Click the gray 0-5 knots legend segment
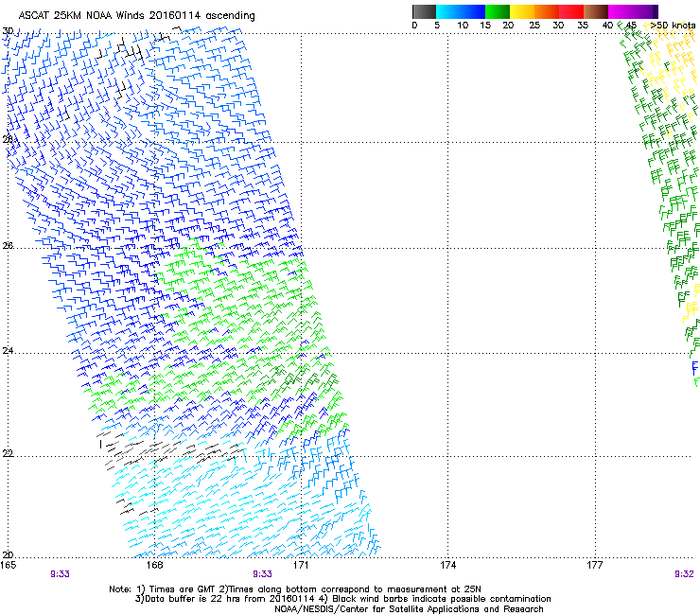 click(424, 11)
